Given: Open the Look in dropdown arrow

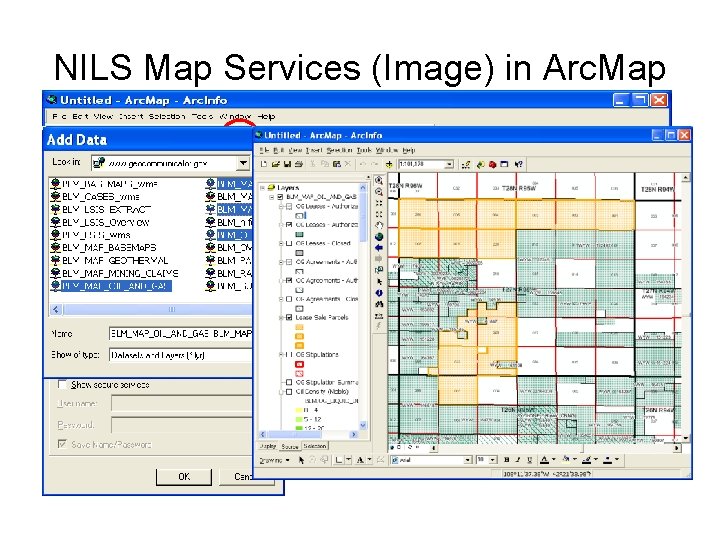Looking at the screenshot, I should click(243, 163).
